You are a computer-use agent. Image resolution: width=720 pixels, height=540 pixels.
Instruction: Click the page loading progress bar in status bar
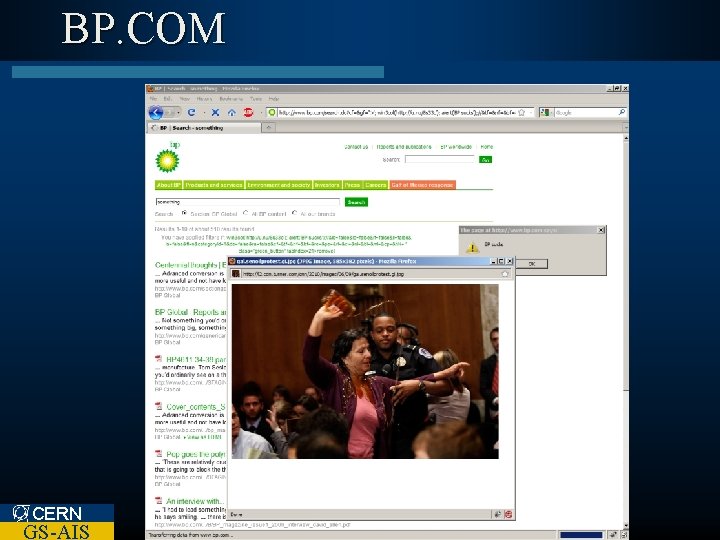581,535
